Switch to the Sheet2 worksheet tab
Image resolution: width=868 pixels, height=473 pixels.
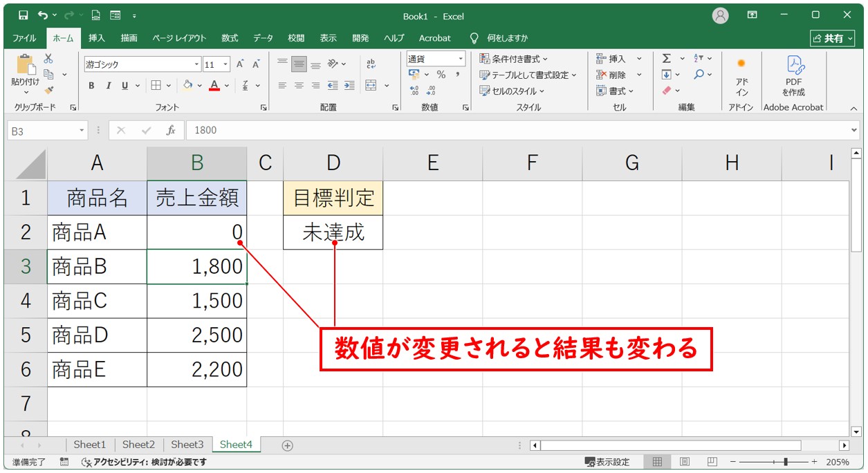click(138, 445)
